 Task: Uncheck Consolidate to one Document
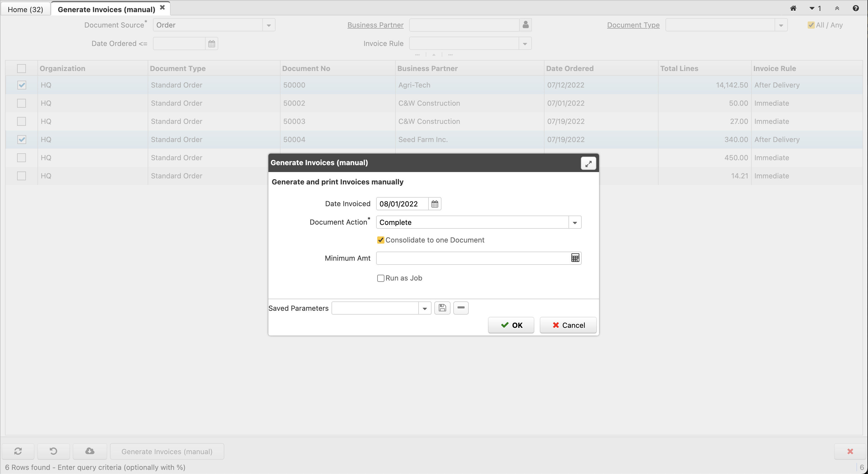point(381,240)
